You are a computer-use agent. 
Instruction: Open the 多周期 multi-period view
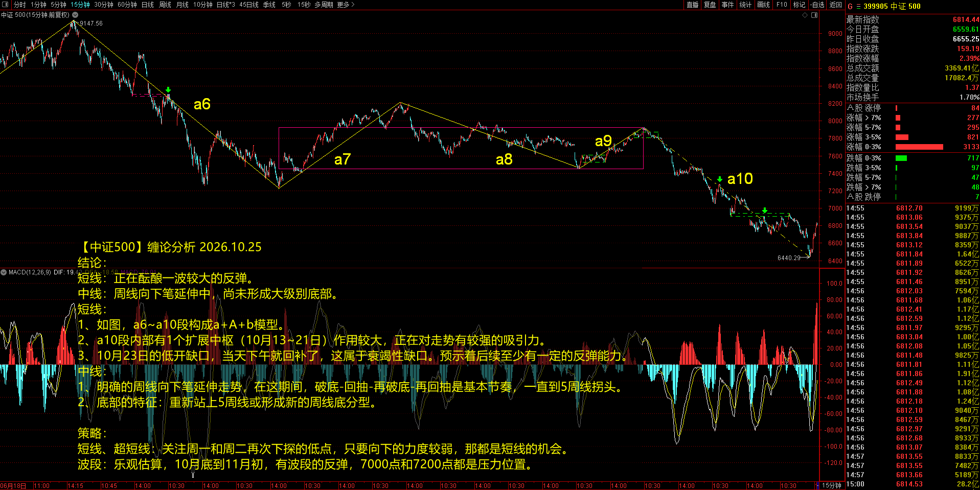tap(324, 5)
